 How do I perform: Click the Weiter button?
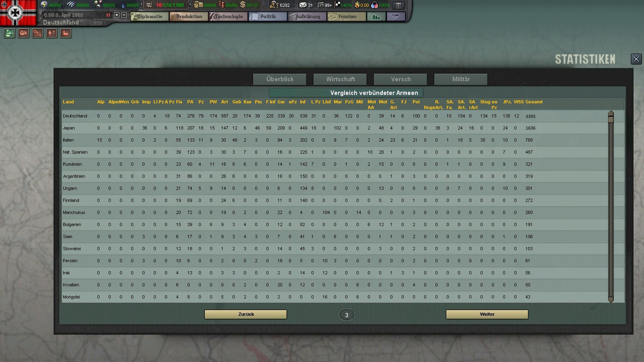coord(487,314)
